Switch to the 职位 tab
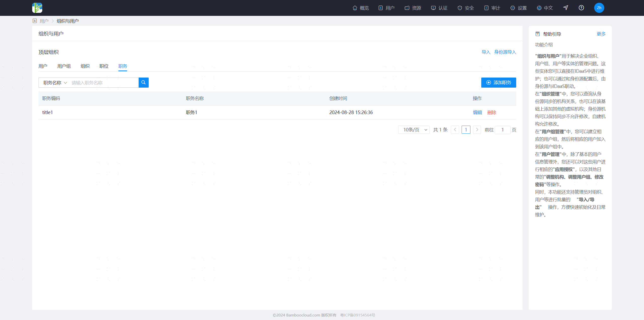The height and width of the screenshot is (320, 644). (104, 66)
